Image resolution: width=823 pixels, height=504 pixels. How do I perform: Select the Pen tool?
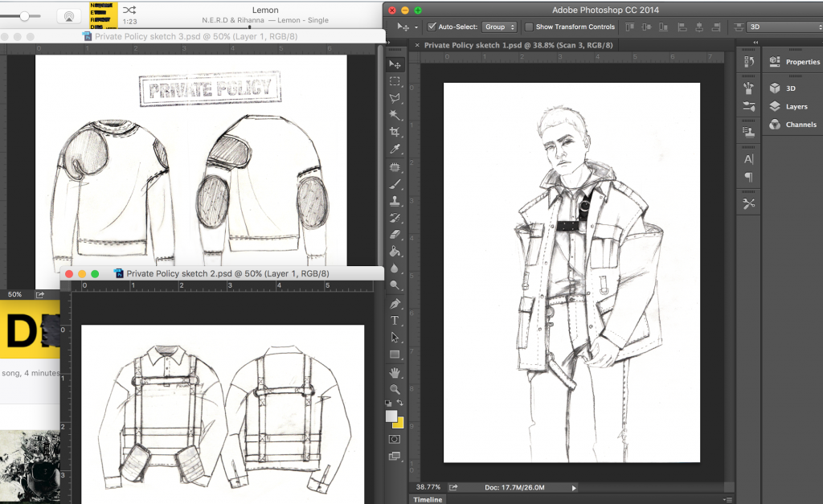tap(395, 304)
